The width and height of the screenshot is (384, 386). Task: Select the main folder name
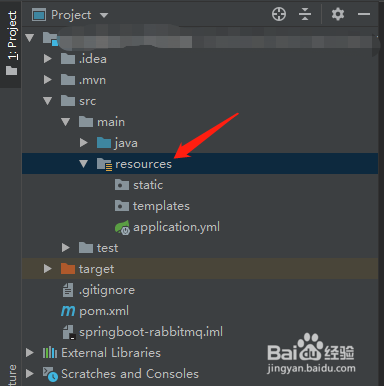coord(111,122)
